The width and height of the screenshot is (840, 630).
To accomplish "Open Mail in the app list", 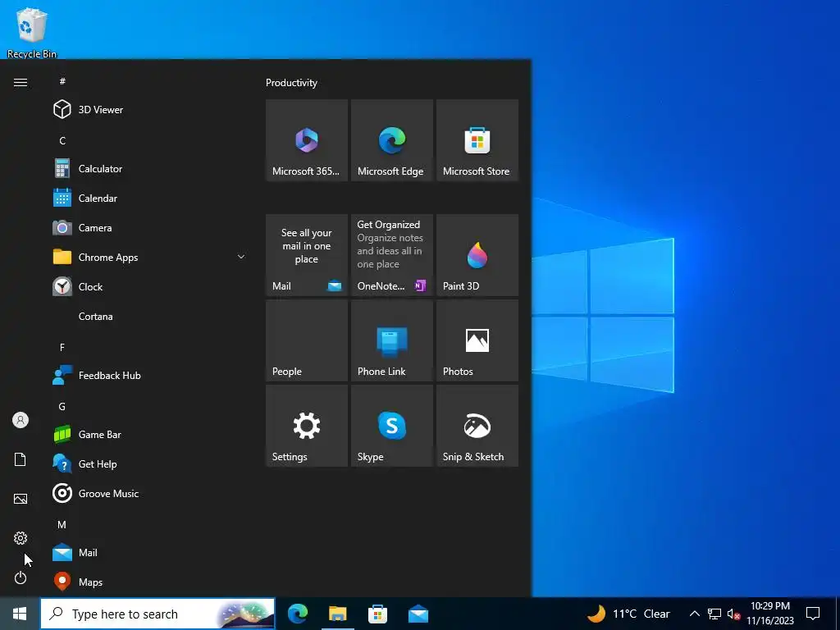I will click(x=148, y=552).
